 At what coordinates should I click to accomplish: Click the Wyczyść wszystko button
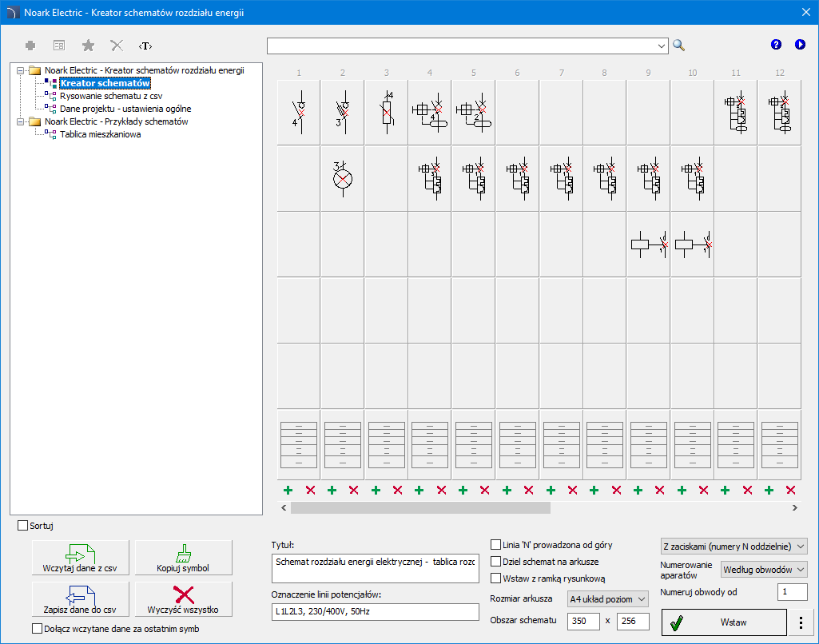click(184, 599)
